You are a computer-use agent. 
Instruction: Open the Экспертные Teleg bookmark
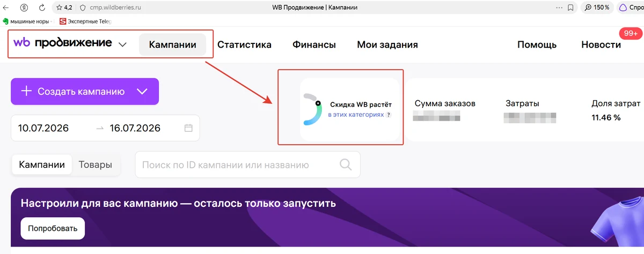(86, 21)
